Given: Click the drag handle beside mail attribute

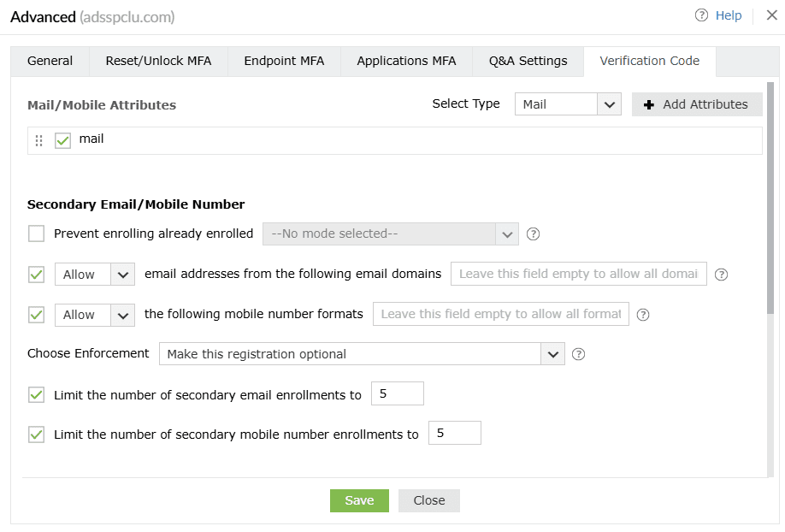Looking at the screenshot, I should click(x=38, y=139).
